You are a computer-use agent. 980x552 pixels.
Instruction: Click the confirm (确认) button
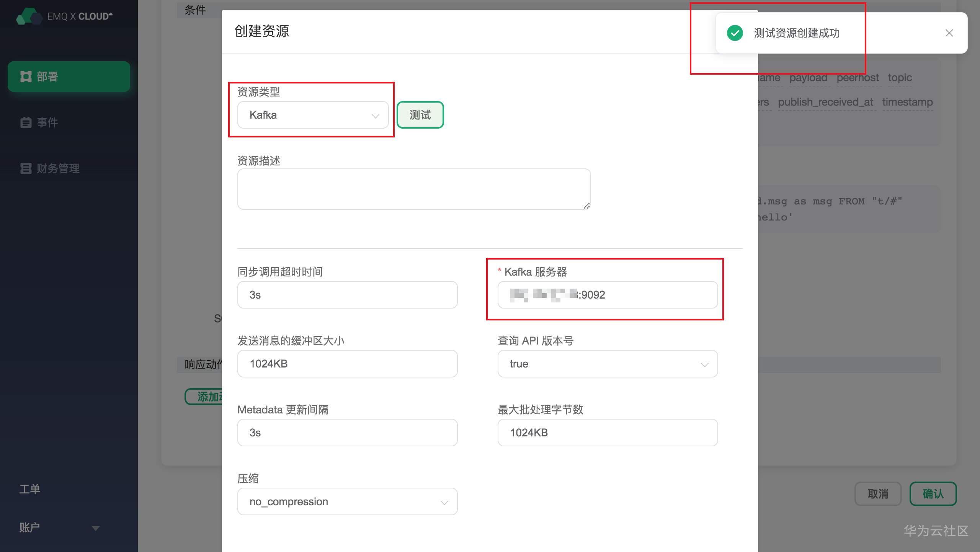(x=933, y=494)
